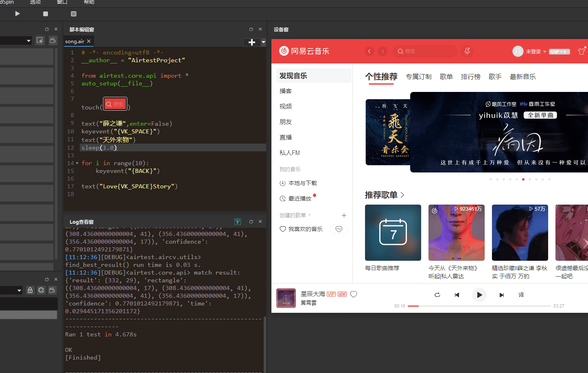Click the record camera icon in top-left panel

pyautogui.click(x=52, y=40)
